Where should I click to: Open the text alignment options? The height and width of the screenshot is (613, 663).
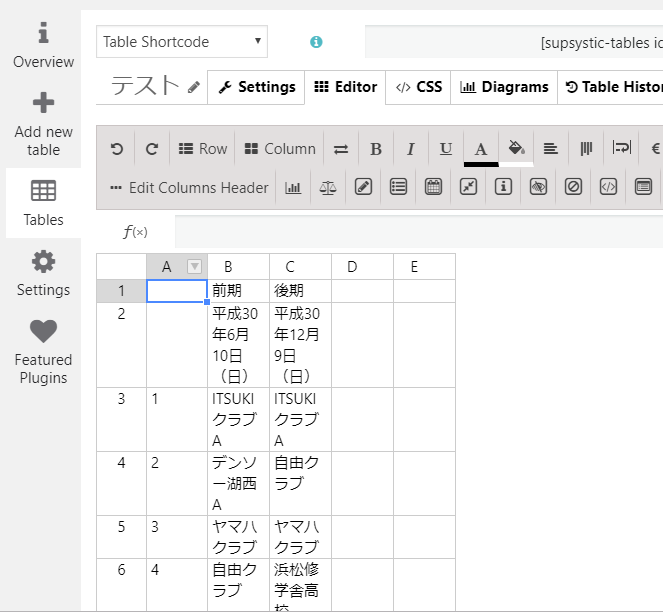pyautogui.click(x=550, y=149)
